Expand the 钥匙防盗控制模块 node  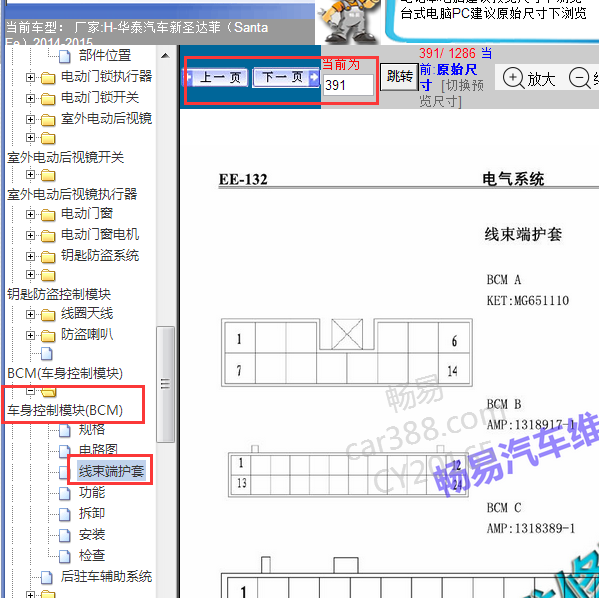click(30, 274)
